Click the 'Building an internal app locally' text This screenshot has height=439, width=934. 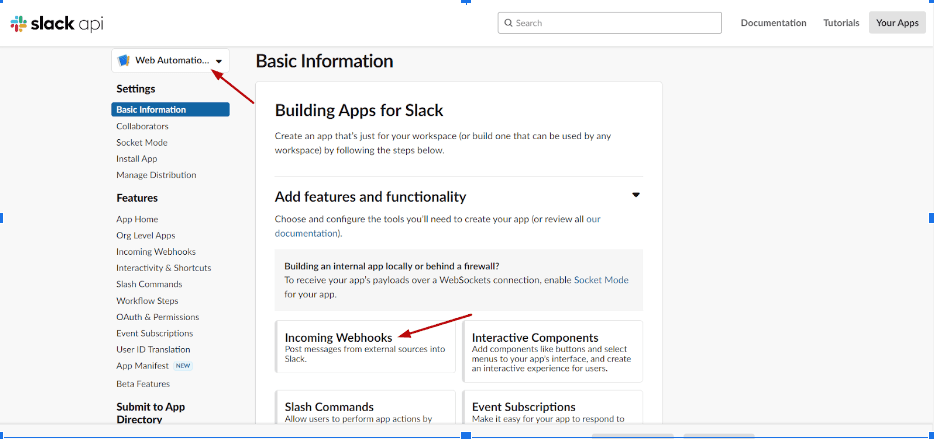(x=392, y=266)
